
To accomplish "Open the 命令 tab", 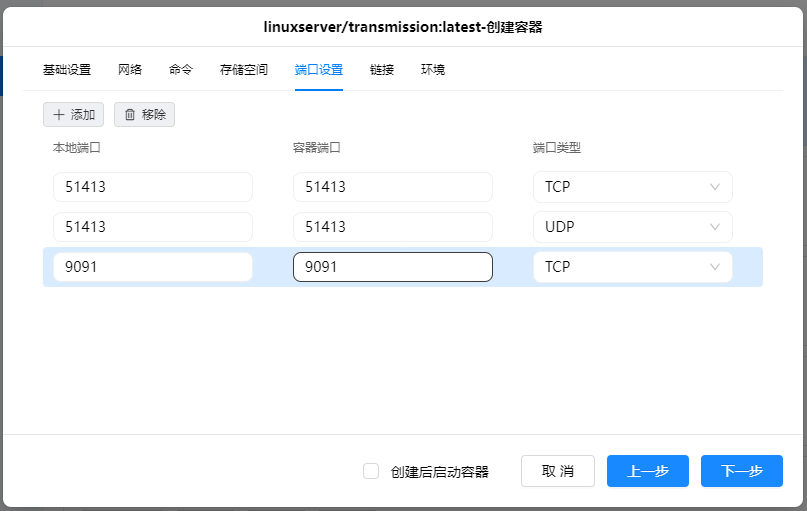I will tap(181, 70).
